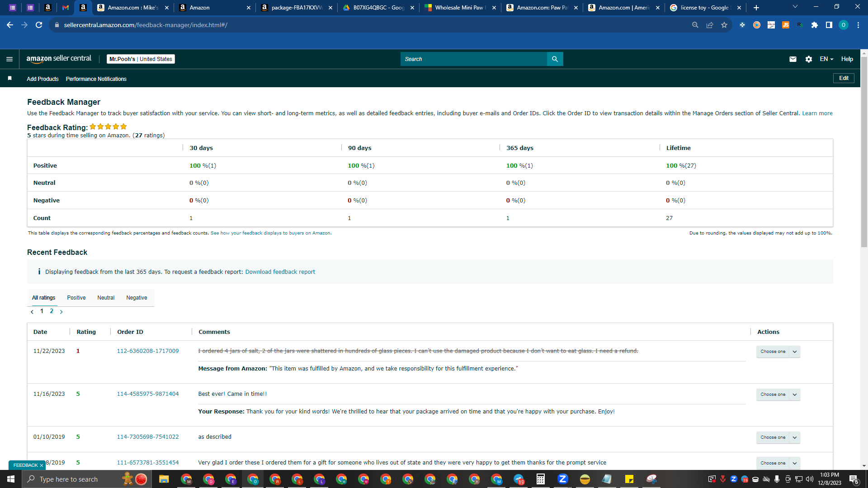868x488 pixels.
Task: Reload the current page
Action: tap(39, 25)
